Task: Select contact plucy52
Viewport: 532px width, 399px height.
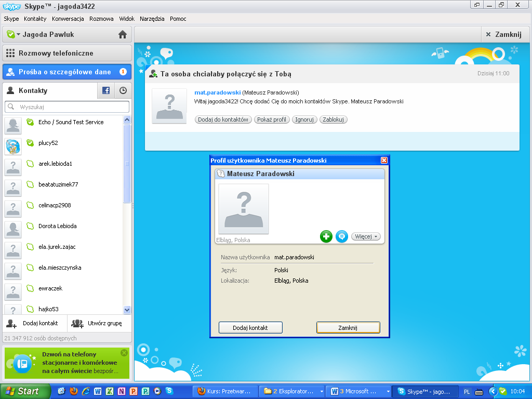Action: point(63,146)
